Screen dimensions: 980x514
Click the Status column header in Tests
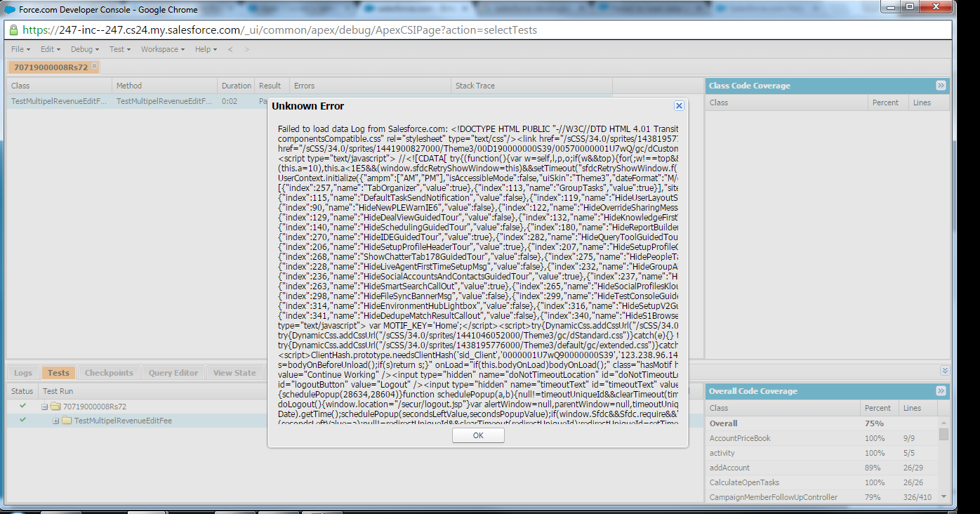point(22,391)
